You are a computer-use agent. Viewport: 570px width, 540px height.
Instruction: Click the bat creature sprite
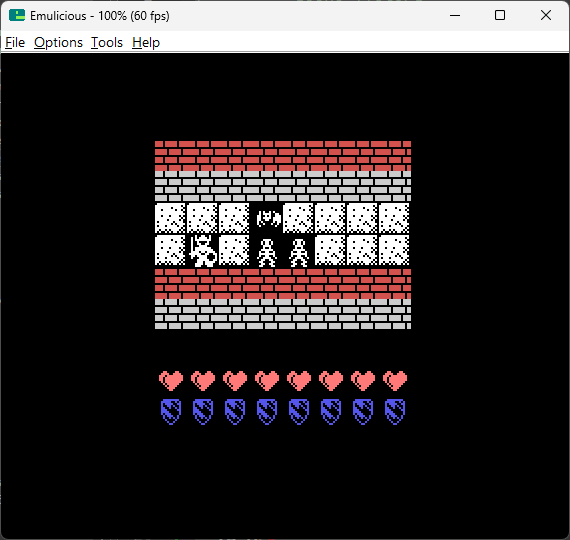tap(269, 219)
